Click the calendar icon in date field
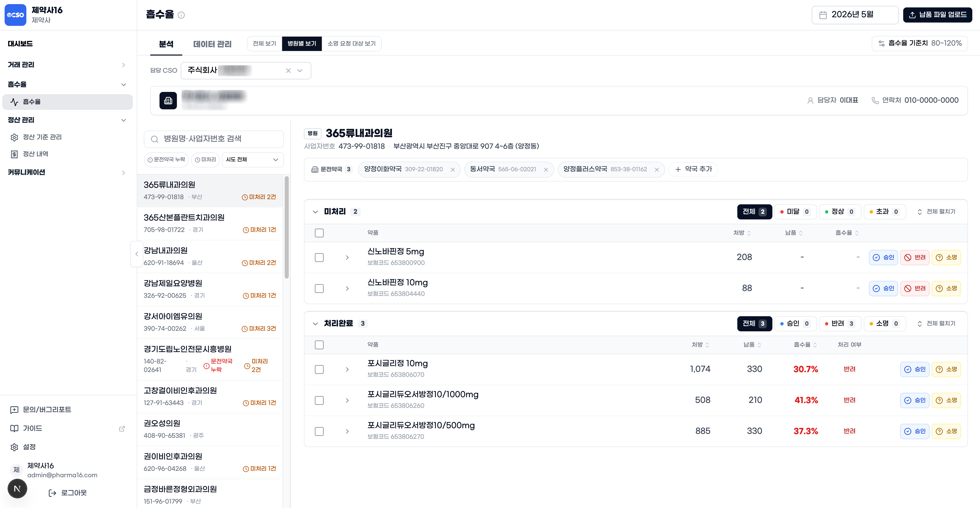Image resolution: width=980 pixels, height=508 pixels. 823,15
